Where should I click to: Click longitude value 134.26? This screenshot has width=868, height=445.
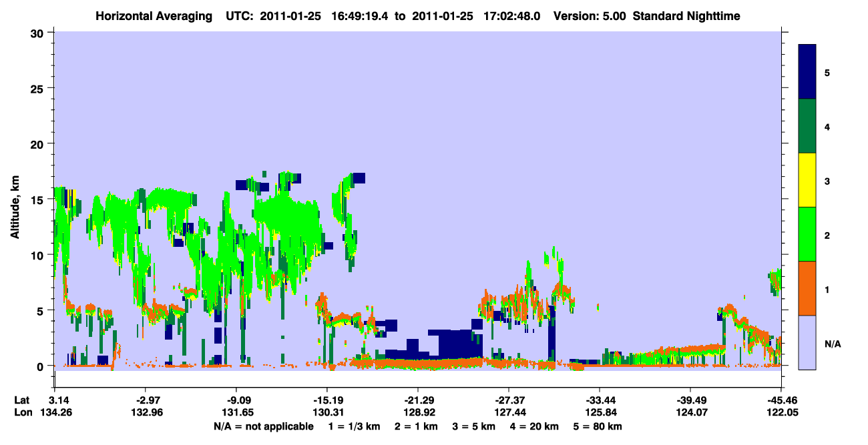55,413
